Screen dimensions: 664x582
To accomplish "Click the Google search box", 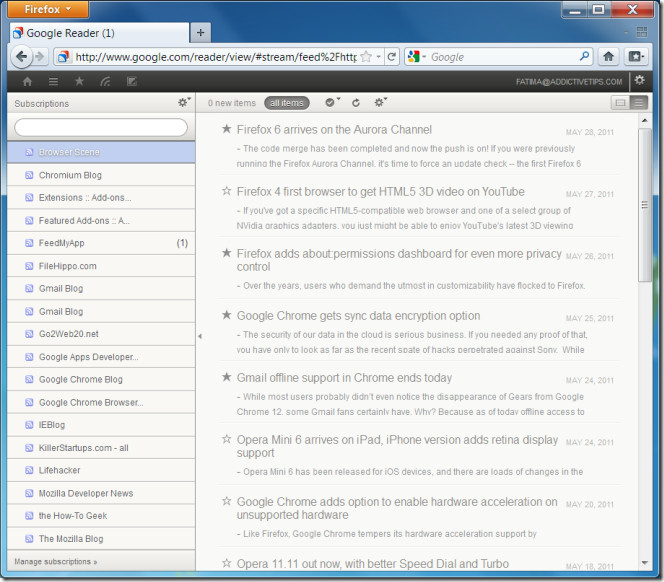I will pyautogui.click(x=502, y=57).
